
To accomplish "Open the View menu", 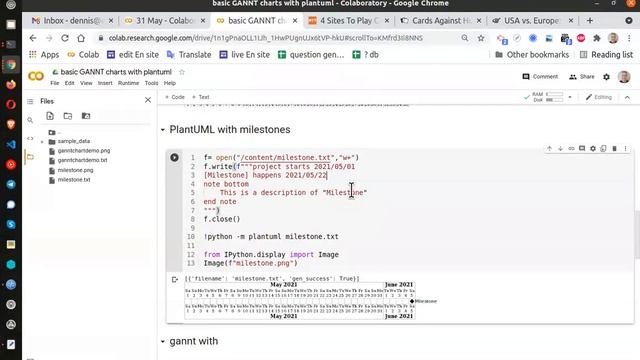I will 86,83.
